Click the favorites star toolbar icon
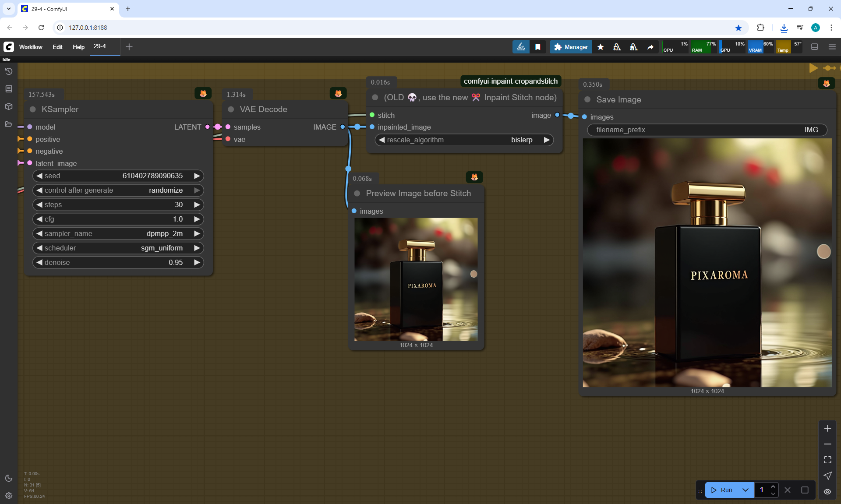 (x=601, y=47)
